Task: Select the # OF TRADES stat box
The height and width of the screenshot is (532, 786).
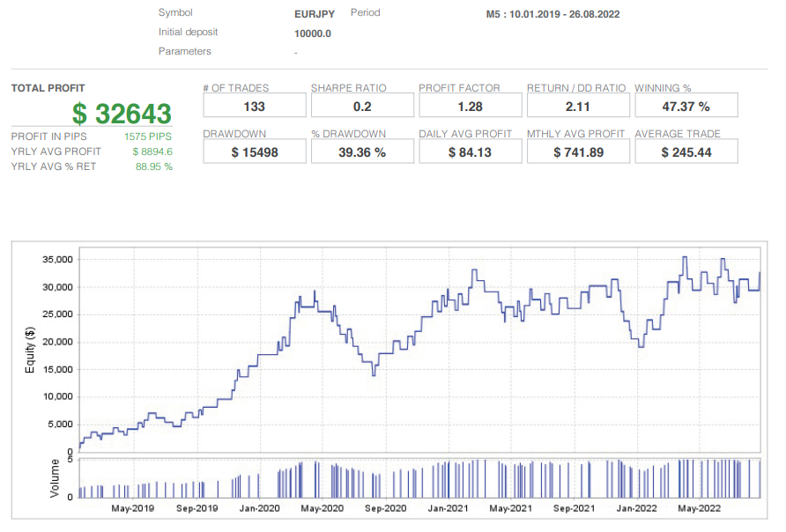Action: 254,105
